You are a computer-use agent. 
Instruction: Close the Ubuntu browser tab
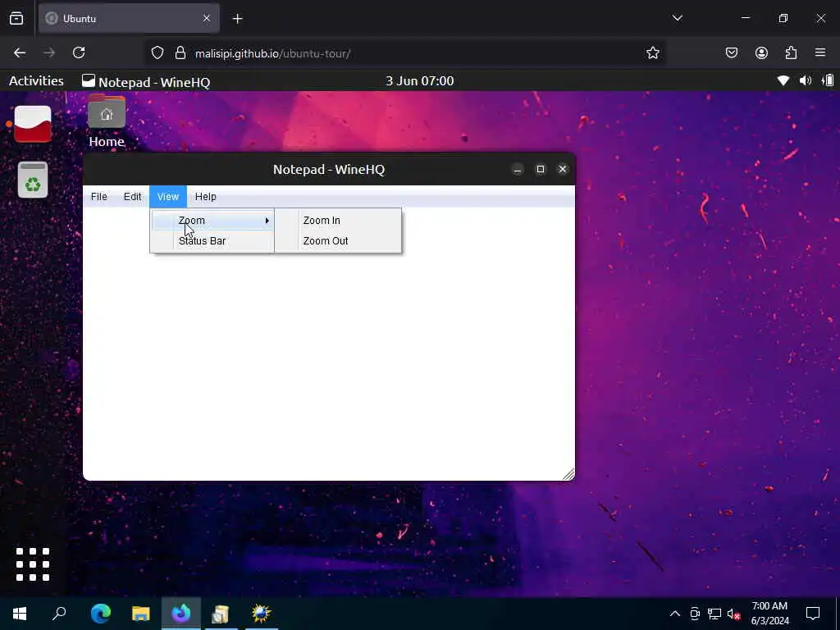(207, 18)
